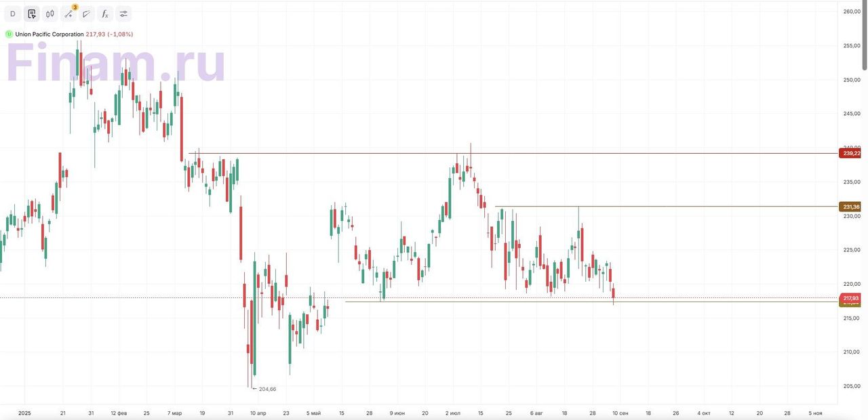Viewport: 868px width, 420px height.
Task: Select the 231,36 horizontal level price label
Action: [851, 207]
